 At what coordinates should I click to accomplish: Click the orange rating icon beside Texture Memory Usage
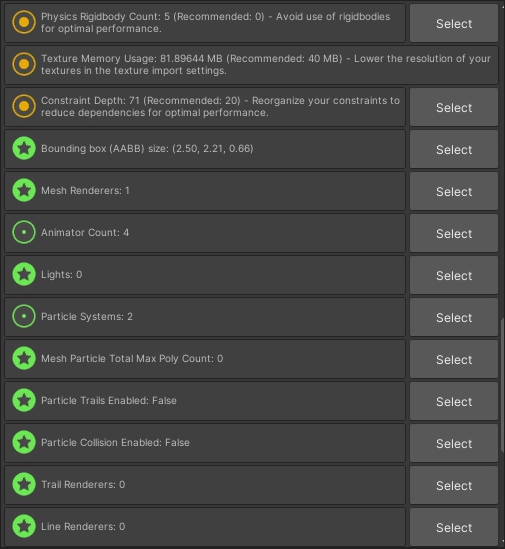coord(24,64)
